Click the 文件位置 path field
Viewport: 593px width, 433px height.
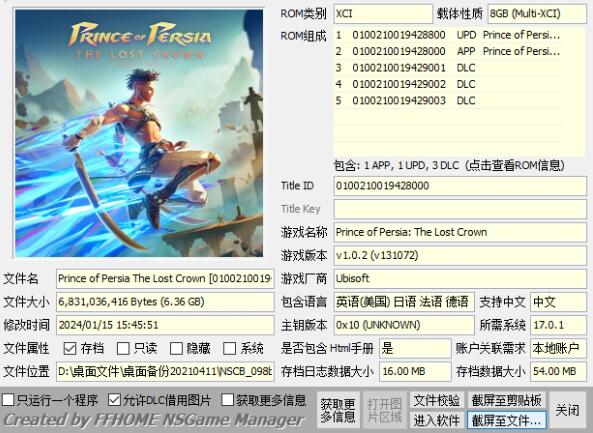pyautogui.click(x=165, y=371)
